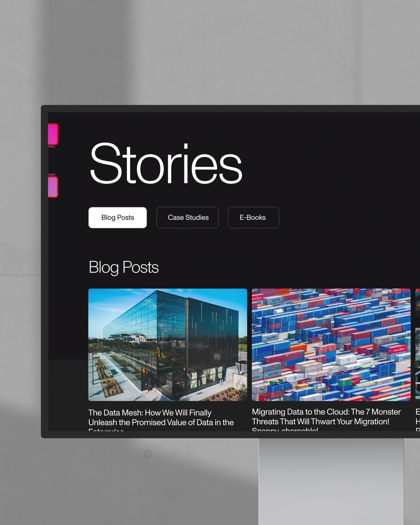This screenshot has width=420, height=525.
Task: Click the striped sliver beneath the upper magenta shape
Action: click(52, 146)
